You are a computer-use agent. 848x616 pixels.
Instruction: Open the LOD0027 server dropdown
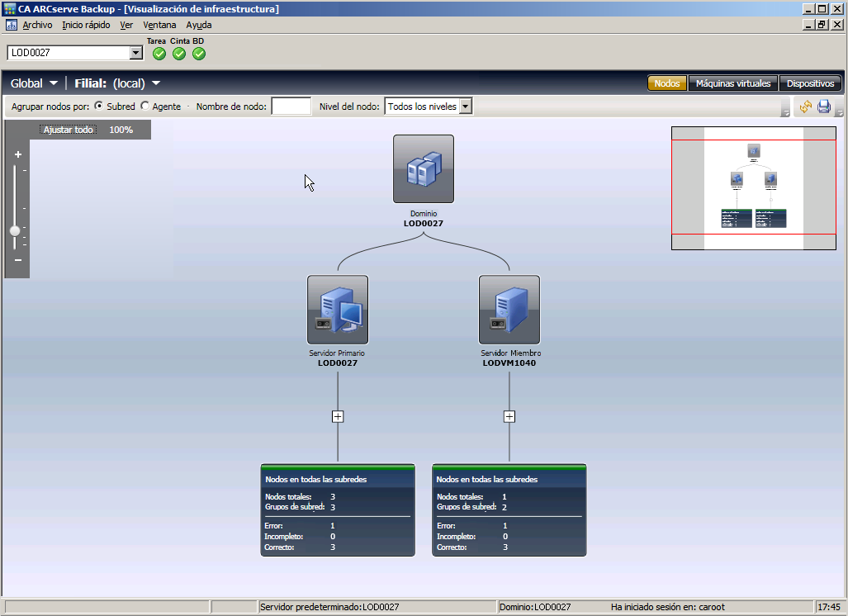(136, 53)
